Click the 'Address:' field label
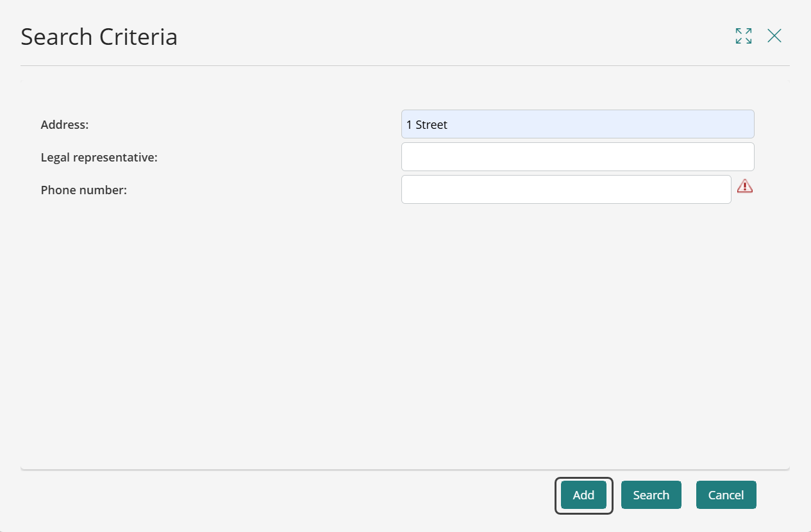The image size is (811, 532). pos(65,125)
